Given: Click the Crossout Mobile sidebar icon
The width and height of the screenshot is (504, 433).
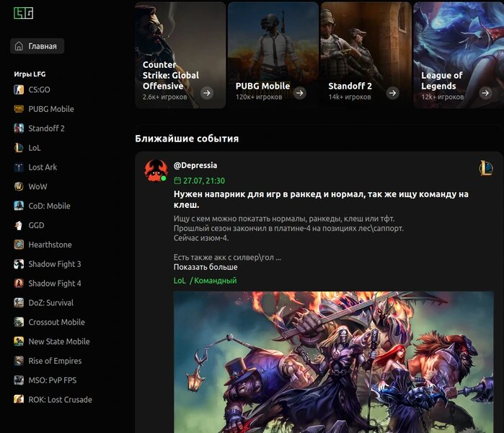Looking at the screenshot, I should [x=19, y=322].
